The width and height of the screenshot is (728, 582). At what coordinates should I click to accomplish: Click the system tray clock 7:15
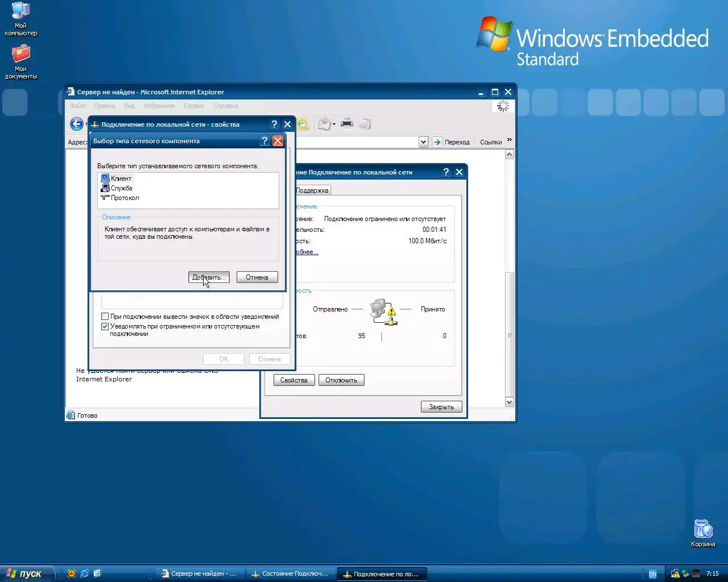point(713,573)
